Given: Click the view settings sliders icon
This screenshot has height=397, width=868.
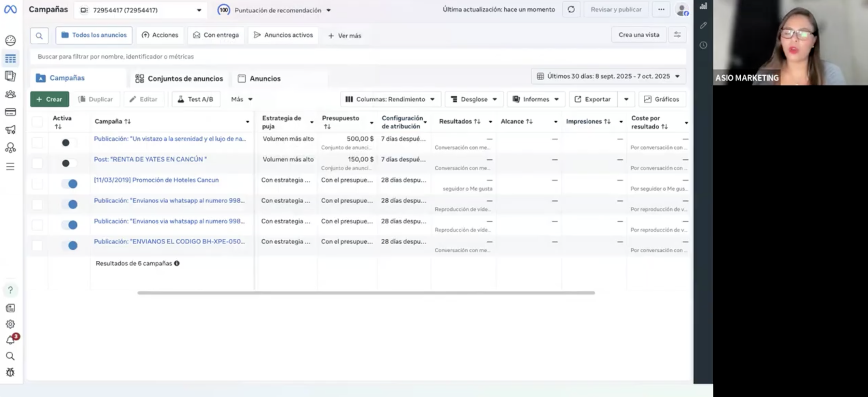Looking at the screenshot, I should tap(677, 35).
